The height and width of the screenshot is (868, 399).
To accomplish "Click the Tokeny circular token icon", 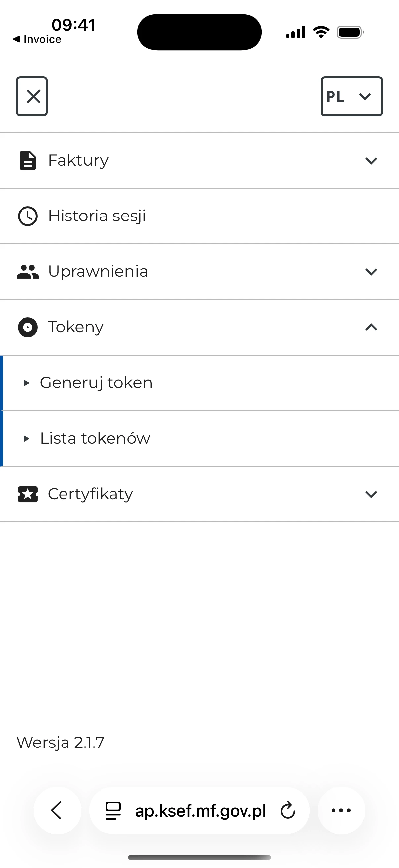I will pos(28,327).
